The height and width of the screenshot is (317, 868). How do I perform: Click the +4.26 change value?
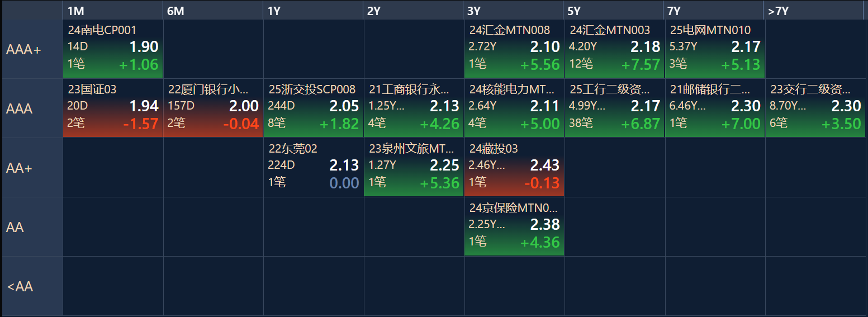click(x=440, y=124)
